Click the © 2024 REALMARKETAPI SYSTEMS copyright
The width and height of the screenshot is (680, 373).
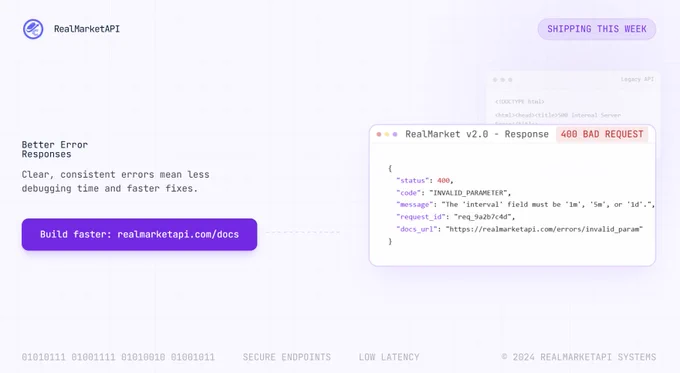(x=579, y=357)
